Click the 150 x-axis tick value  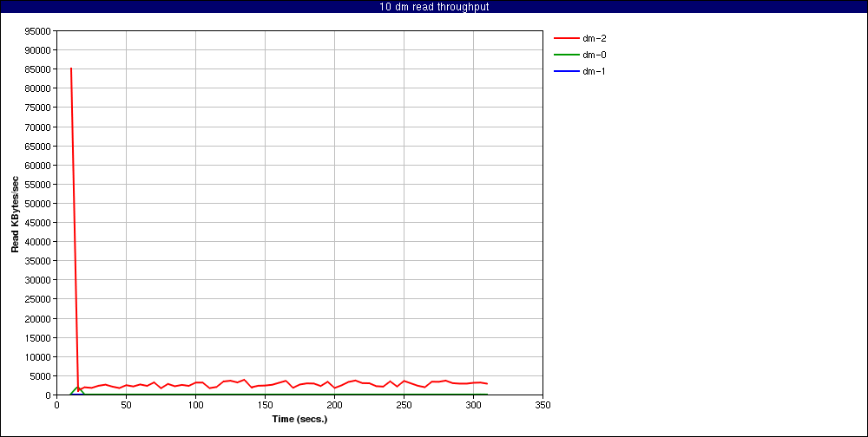coord(265,405)
